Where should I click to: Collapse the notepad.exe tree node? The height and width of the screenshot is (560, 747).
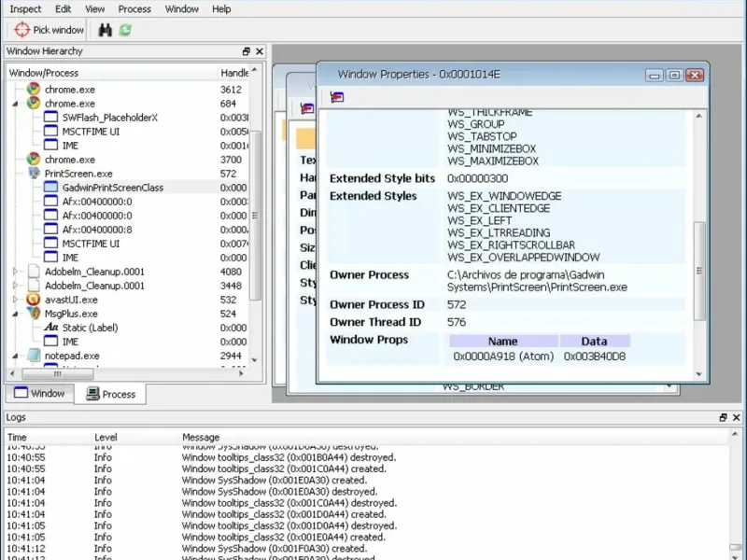[15, 356]
